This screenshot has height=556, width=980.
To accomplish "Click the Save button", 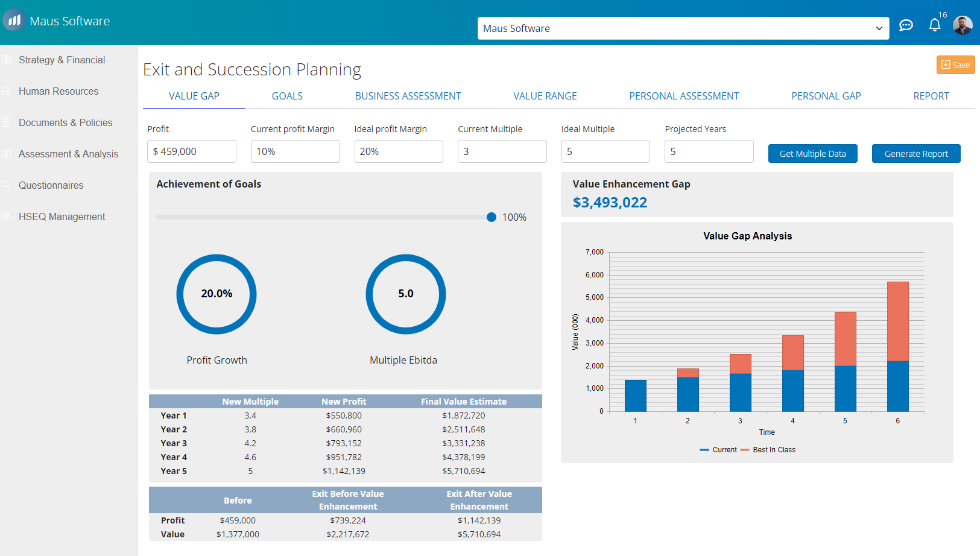I will 955,65.
